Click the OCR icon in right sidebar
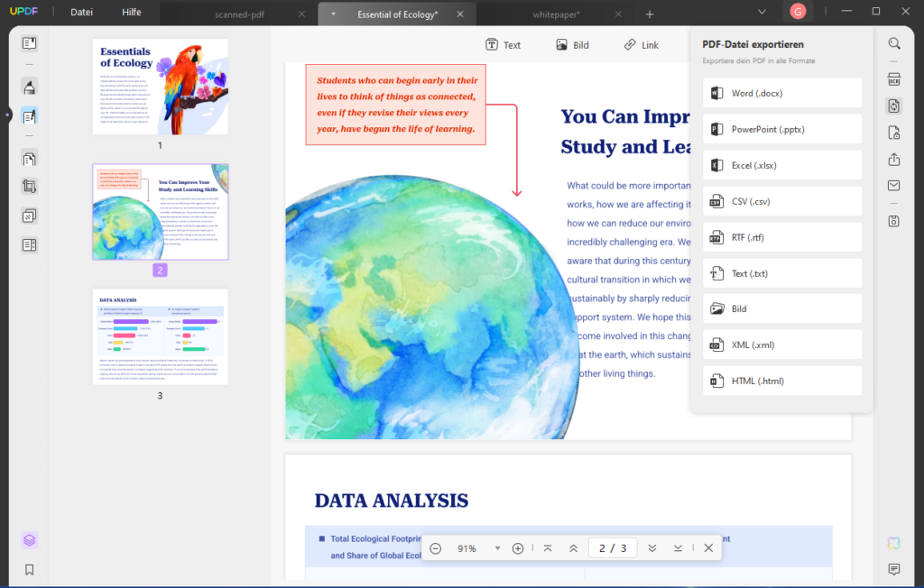The width and height of the screenshot is (924, 588). click(894, 79)
